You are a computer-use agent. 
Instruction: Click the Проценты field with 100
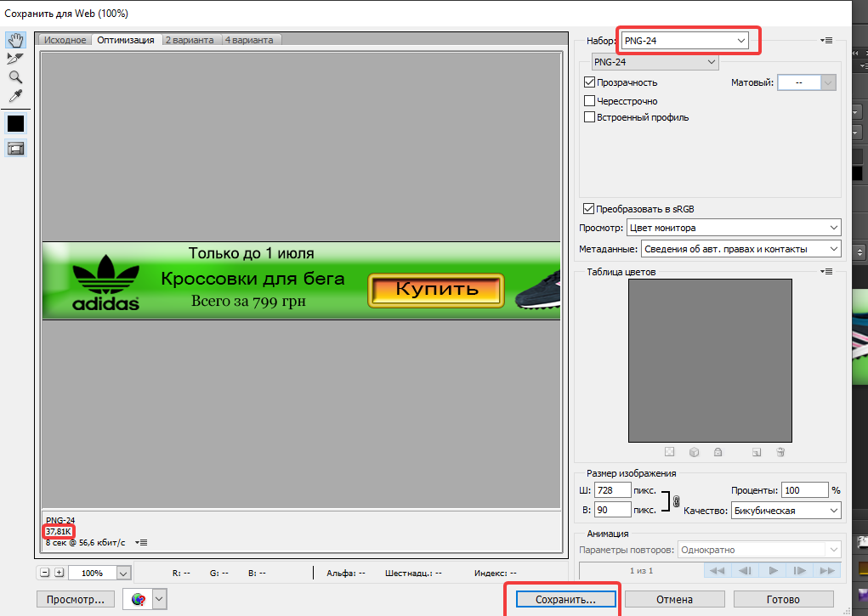click(804, 490)
